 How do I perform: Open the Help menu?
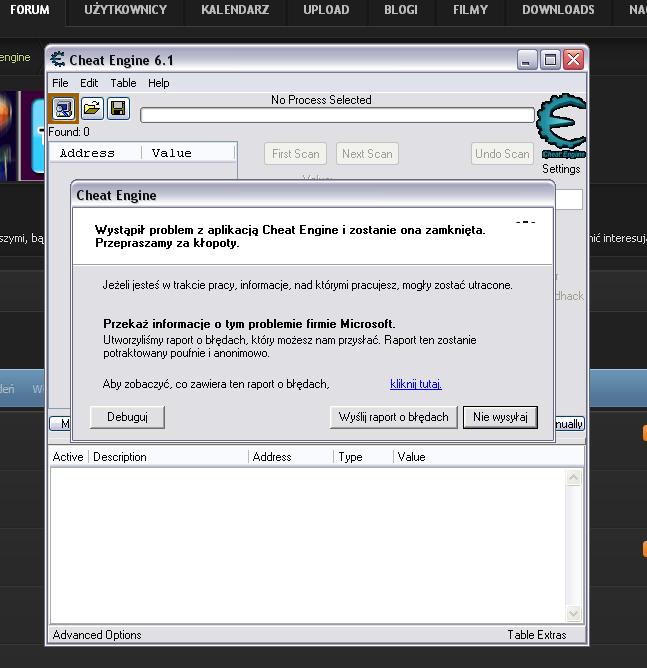[159, 83]
